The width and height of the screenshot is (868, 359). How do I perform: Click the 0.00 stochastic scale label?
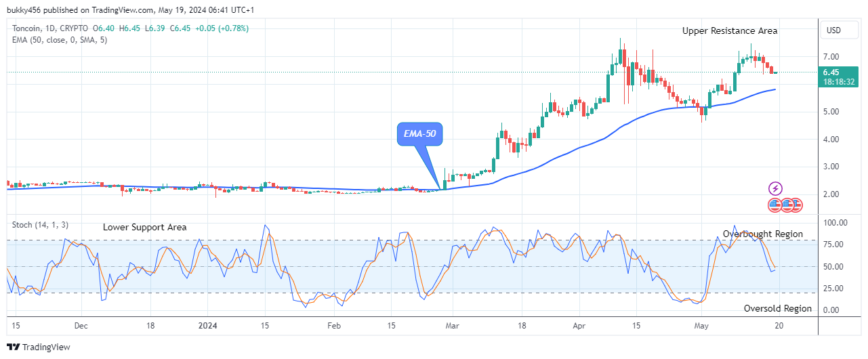pos(831,310)
